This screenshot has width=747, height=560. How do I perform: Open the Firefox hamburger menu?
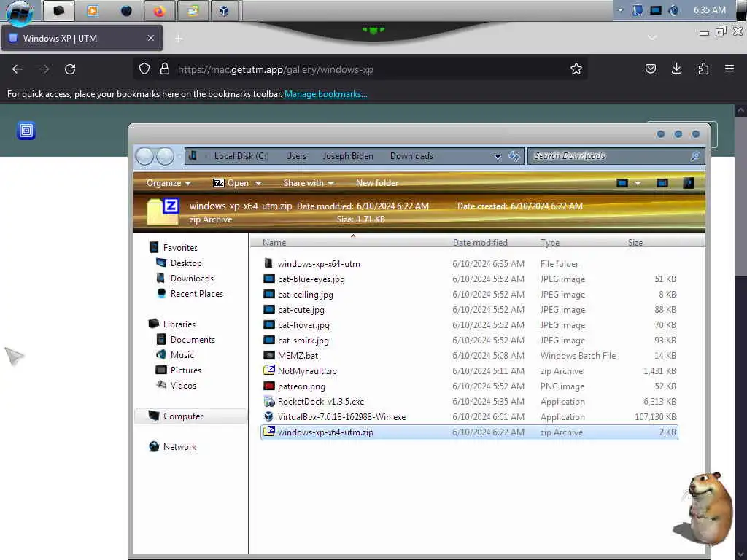click(x=729, y=69)
